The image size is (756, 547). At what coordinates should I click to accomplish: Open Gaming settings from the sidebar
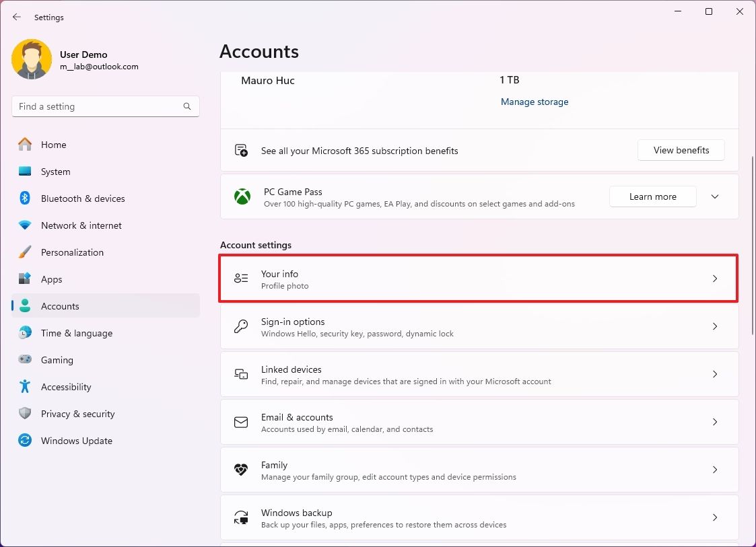[x=26, y=359]
